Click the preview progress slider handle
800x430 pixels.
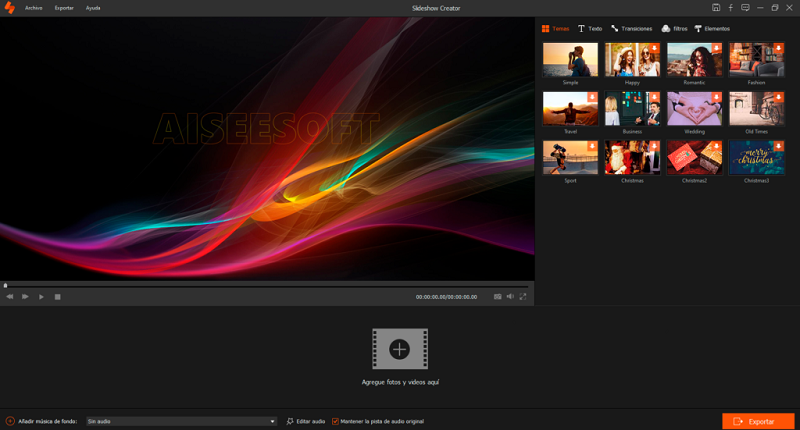point(6,286)
